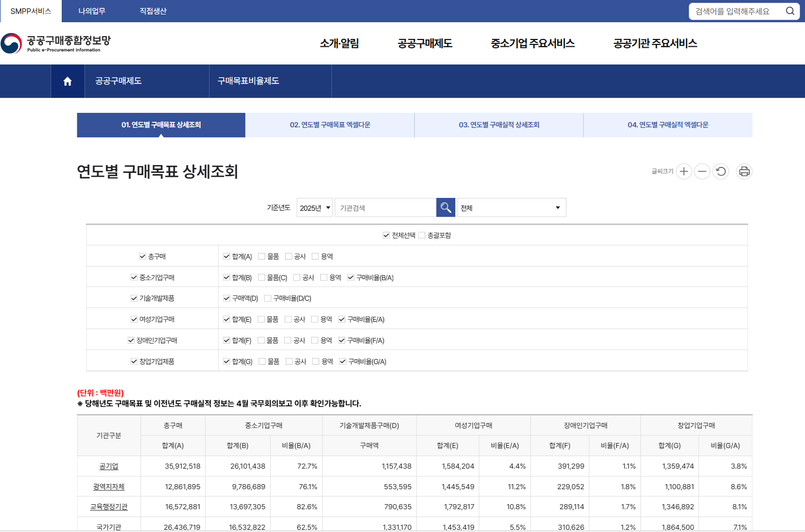Click the blue institution search magnifier button
Image resolution: width=805 pixels, height=532 pixels.
(446, 207)
